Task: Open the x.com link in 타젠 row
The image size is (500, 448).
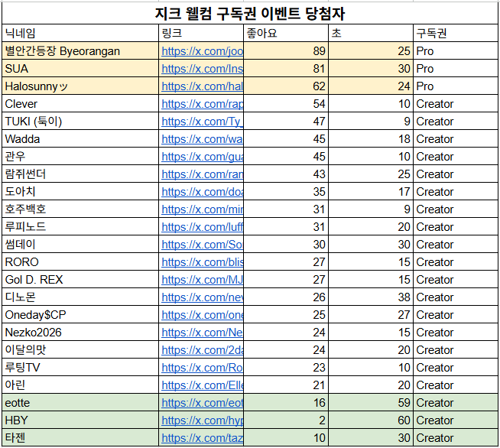Action: (x=202, y=438)
